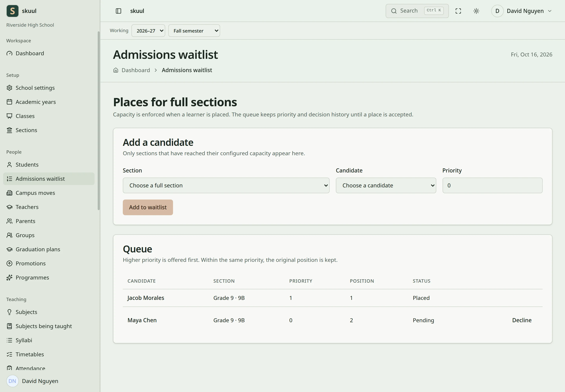The width and height of the screenshot is (565, 392).
Task: Click the Search box in header
Action: click(x=417, y=11)
